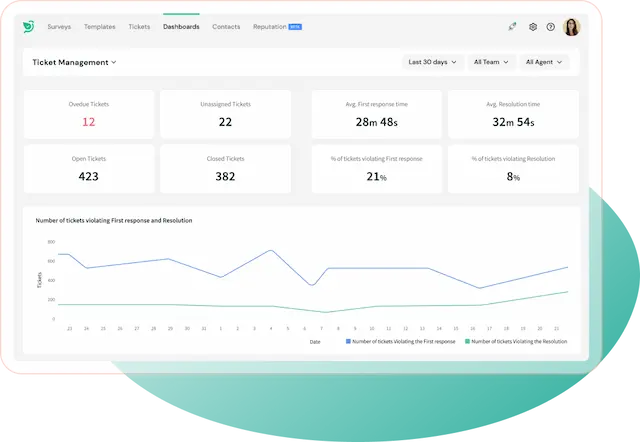Click the Open Tickets card showing 423
Screen dimensions: 640x442
pyautogui.click(x=89, y=169)
